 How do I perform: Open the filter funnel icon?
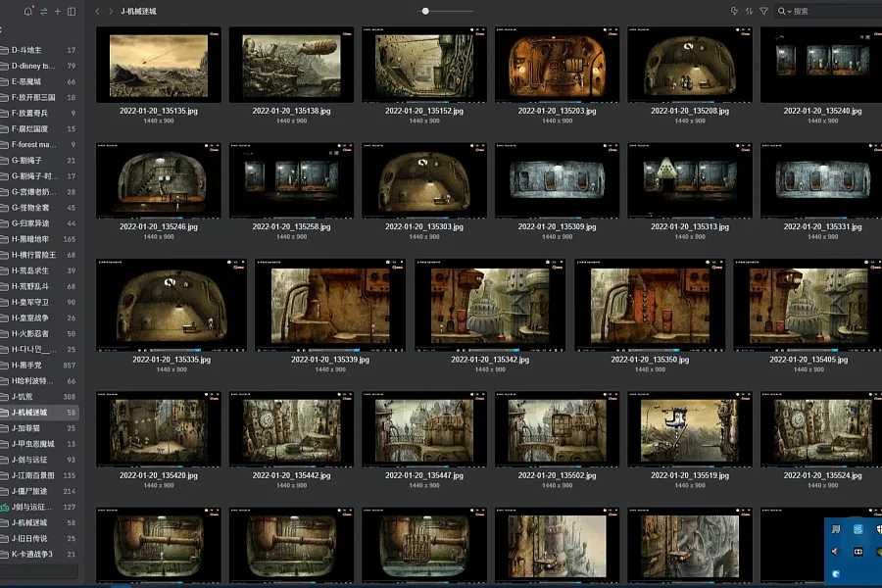[763, 11]
